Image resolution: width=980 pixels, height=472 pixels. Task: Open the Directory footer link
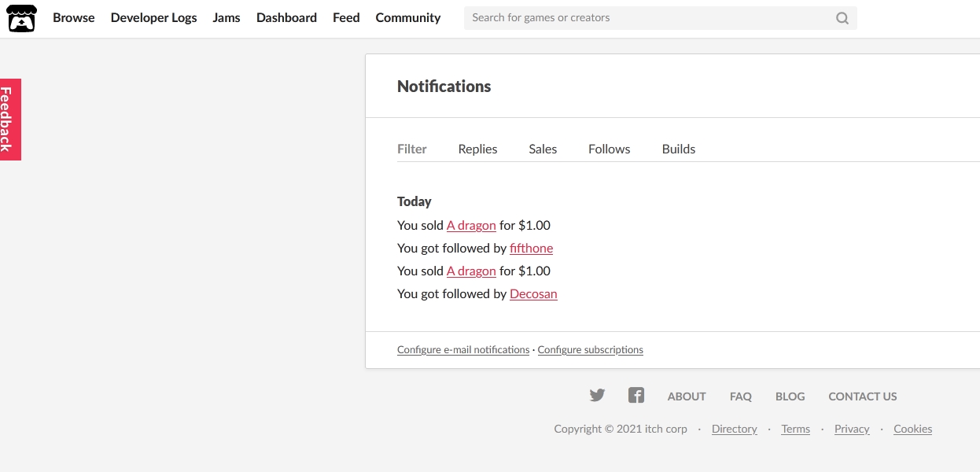(x=735, y=429)
